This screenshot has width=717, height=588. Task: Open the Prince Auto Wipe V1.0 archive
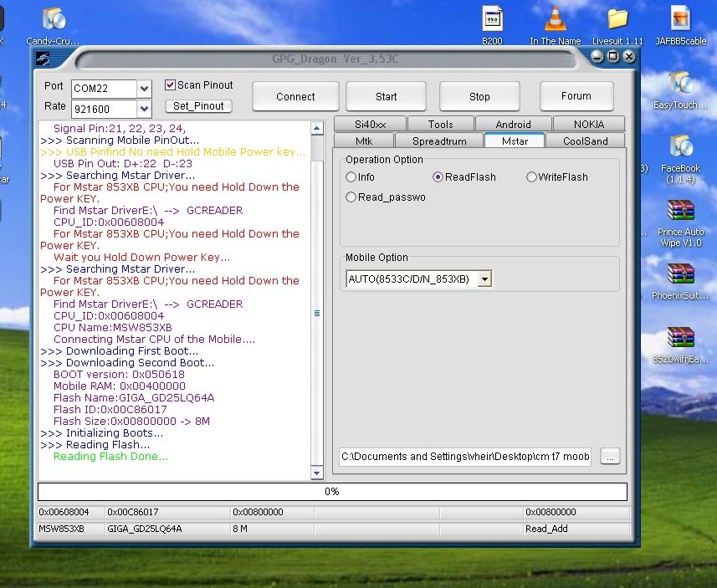[x=681, y=211]
